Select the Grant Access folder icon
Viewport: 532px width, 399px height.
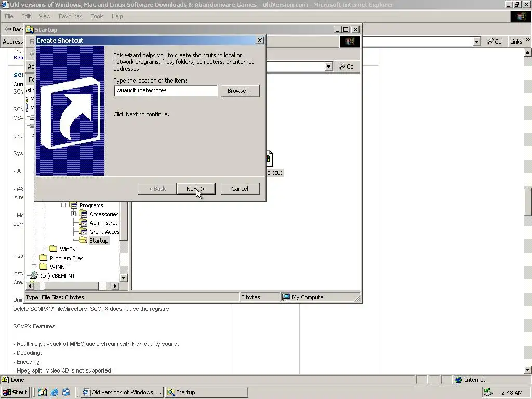(x=83, y=231)
